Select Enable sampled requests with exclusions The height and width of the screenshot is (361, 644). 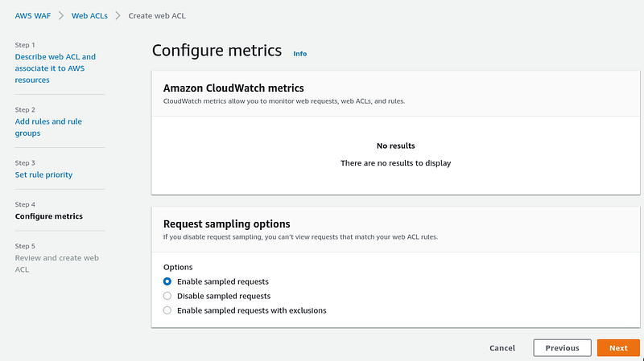(167, 310)
